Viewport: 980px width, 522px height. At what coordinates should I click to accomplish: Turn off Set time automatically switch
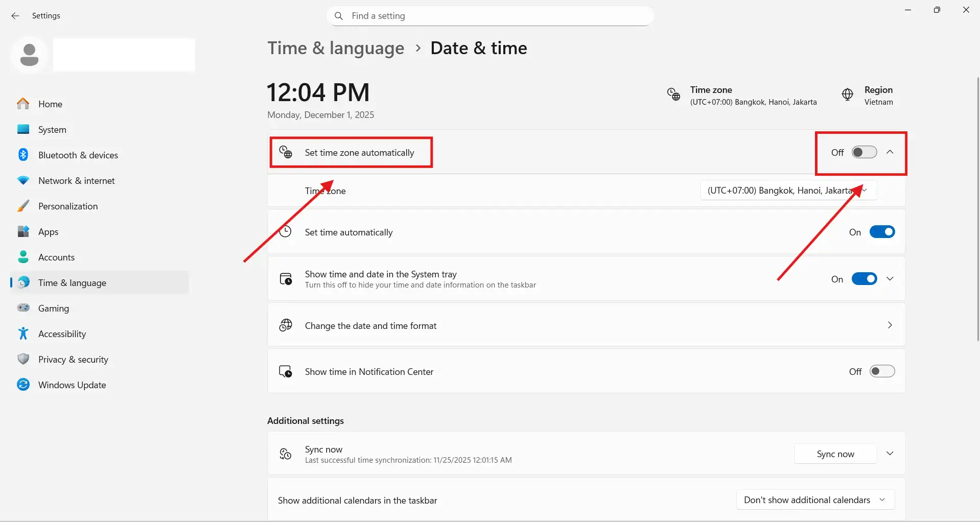pos(882,232)
